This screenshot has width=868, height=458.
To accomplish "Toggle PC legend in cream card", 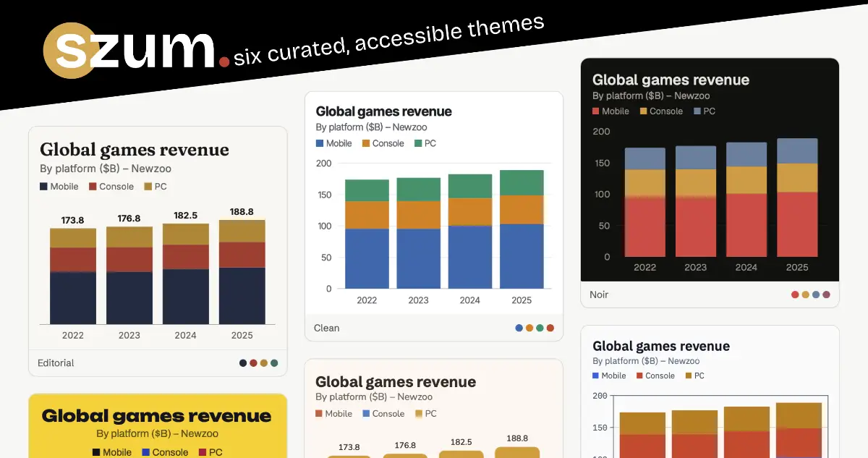I will 426,414.
